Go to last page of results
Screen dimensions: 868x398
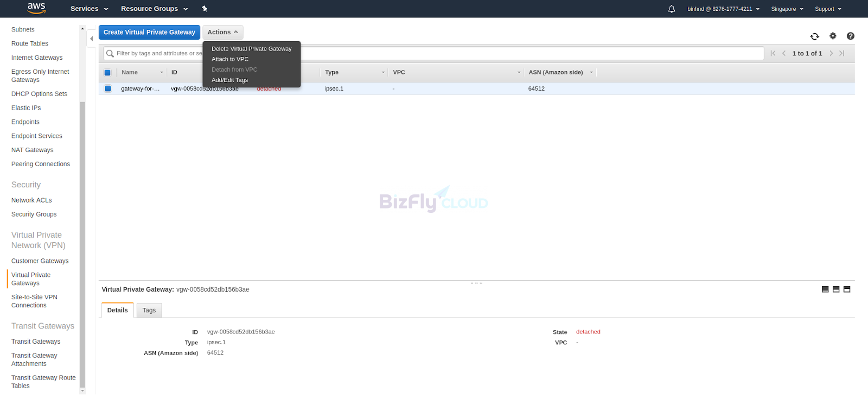[x=842, y=53]
